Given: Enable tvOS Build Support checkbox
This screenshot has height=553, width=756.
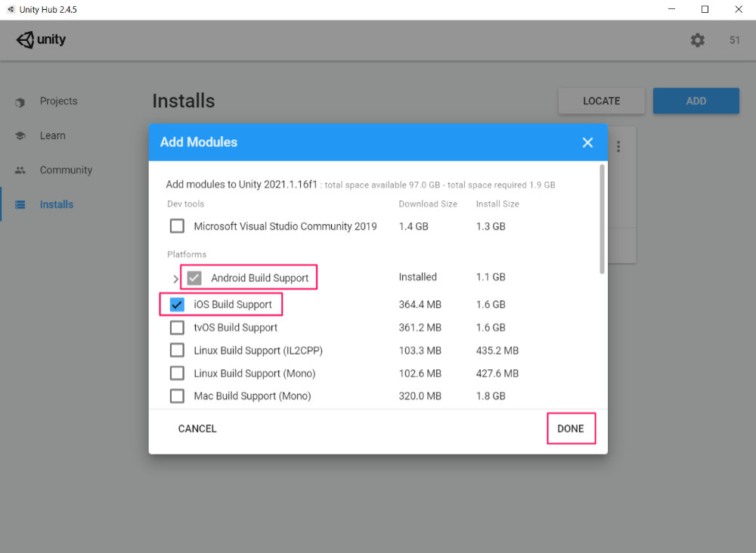Looking at the screenshot, I should [177, 328].
